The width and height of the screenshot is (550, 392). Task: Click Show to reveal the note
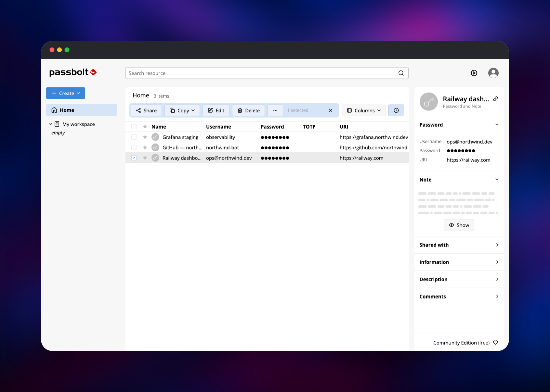tap(459, 225)
